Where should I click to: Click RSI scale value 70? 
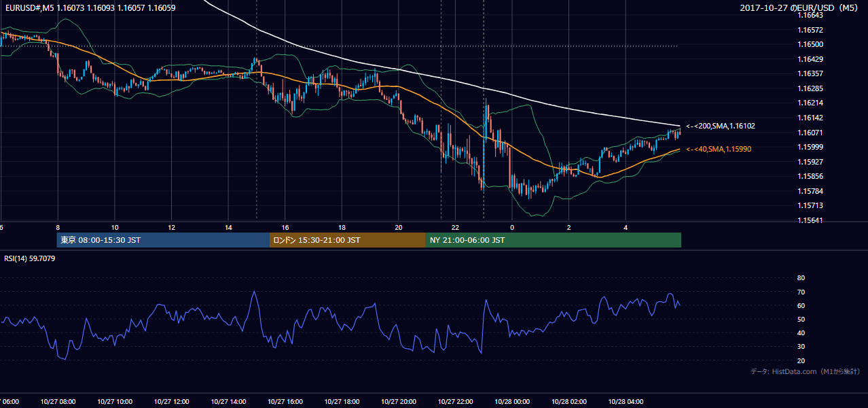(x=801, y=292)
